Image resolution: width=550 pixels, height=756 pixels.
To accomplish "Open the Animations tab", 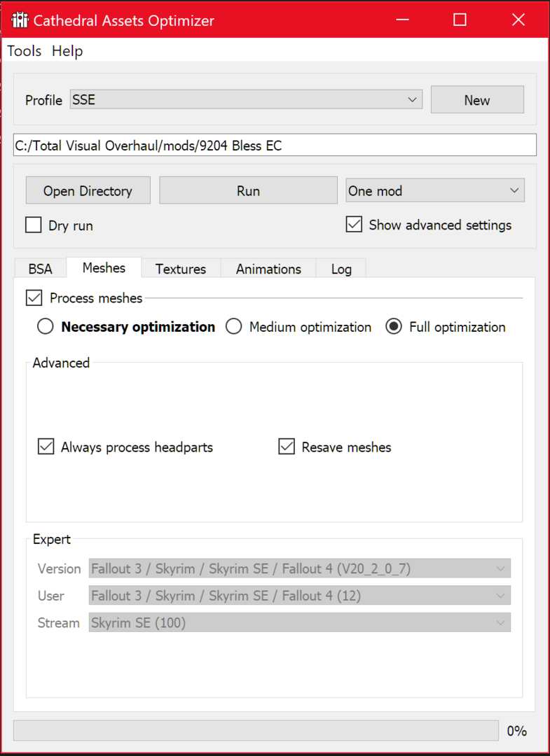I will 268,269.
